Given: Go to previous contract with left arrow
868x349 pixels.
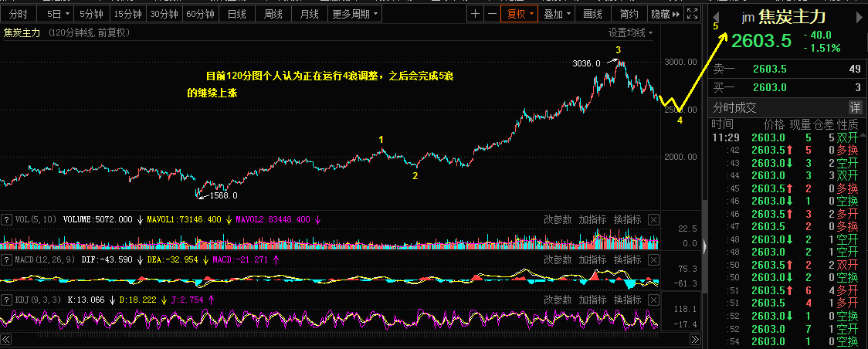Looking at the screenshot, I should pyautogui.click(x=717, y=17).
